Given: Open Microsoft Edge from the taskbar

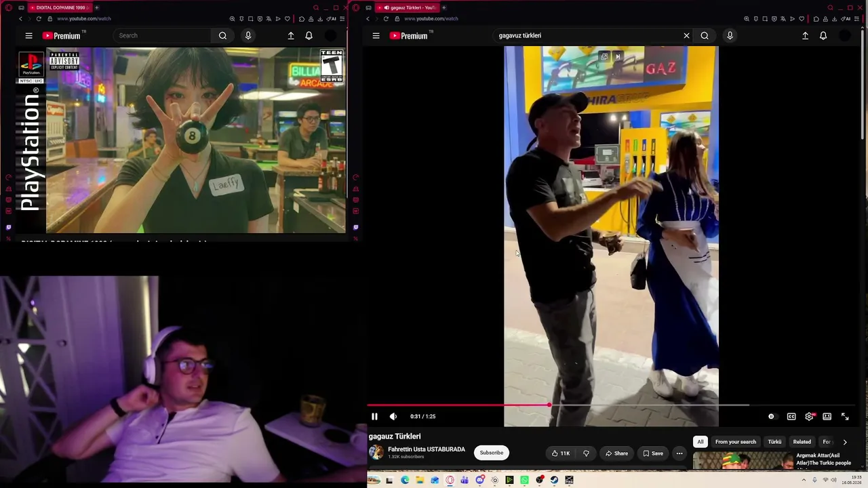Looking at the screenshot, I should click(x=405, y=480).
